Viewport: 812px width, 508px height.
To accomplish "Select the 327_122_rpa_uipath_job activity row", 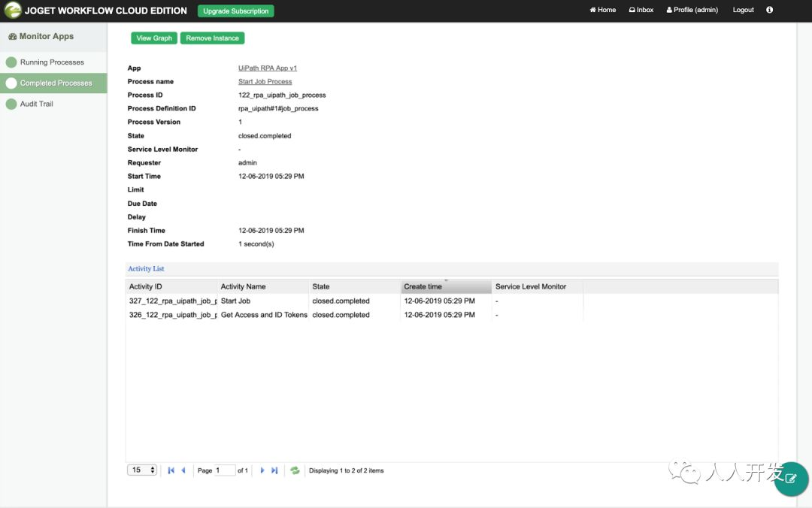I will pyautogui.click(x=354, y=301).
